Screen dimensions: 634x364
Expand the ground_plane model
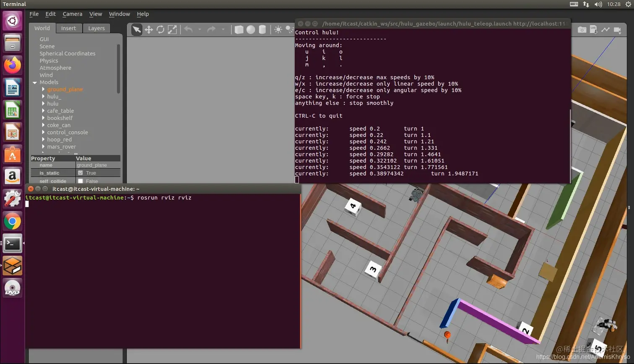pyautogui.click(x=43, y=89)
